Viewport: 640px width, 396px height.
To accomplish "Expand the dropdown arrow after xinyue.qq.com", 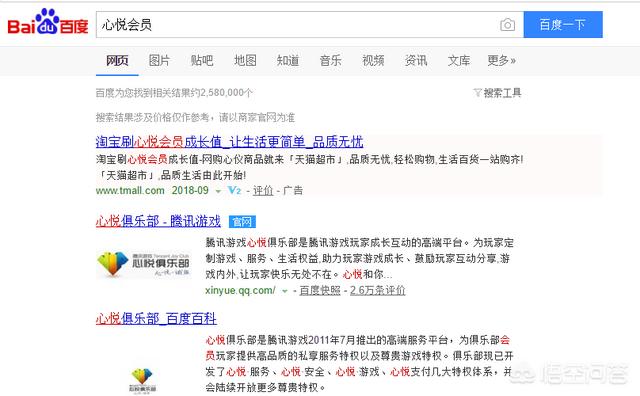I will coord(284,291).
